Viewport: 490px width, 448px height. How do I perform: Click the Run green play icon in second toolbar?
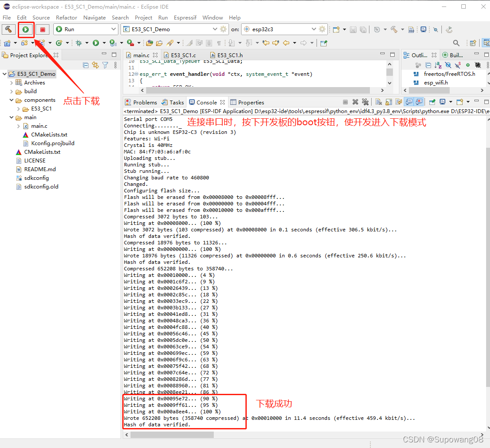pyautogui.click(x=96, y=43)
